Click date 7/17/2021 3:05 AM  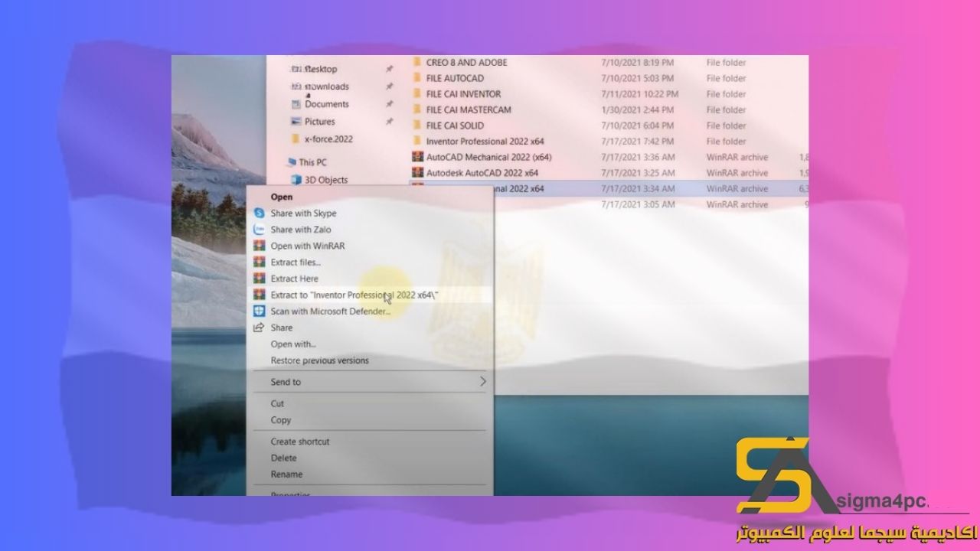click(639, 204)
